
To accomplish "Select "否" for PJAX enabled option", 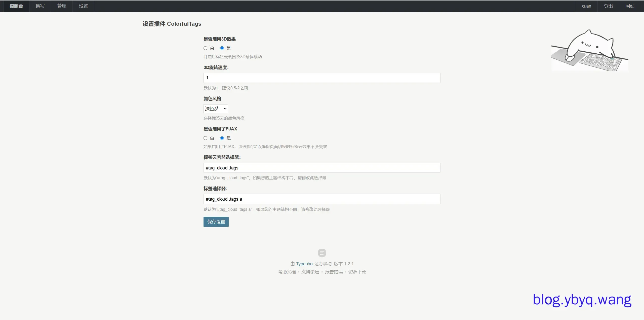I will click(x=206, y=138).
